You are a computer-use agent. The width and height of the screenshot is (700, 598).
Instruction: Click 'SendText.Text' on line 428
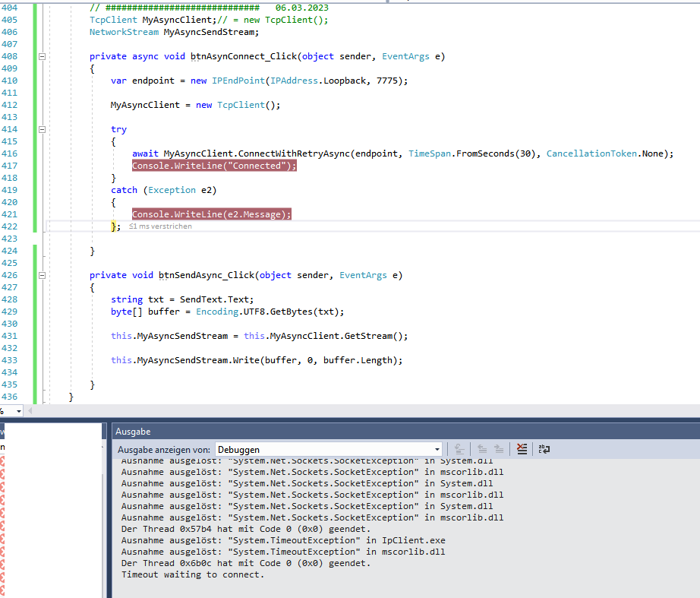click(x=214, y=299)
